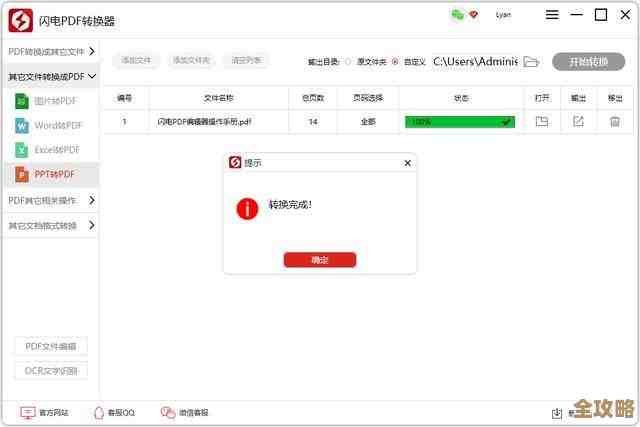Screen dimensions: 640x427
Task: Click the output path field C:\Users\Adminis
Action: pyautogui.click(x=476, y=62)
